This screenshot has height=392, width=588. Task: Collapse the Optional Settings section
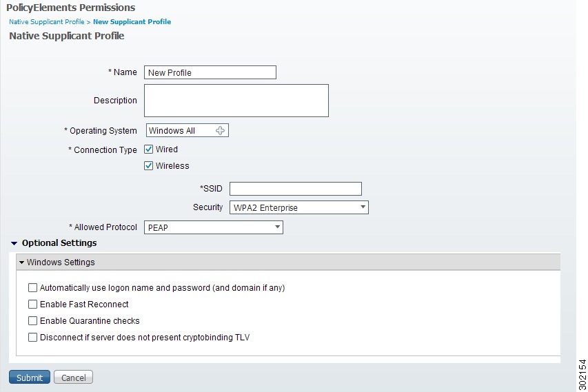coord(14,243)
